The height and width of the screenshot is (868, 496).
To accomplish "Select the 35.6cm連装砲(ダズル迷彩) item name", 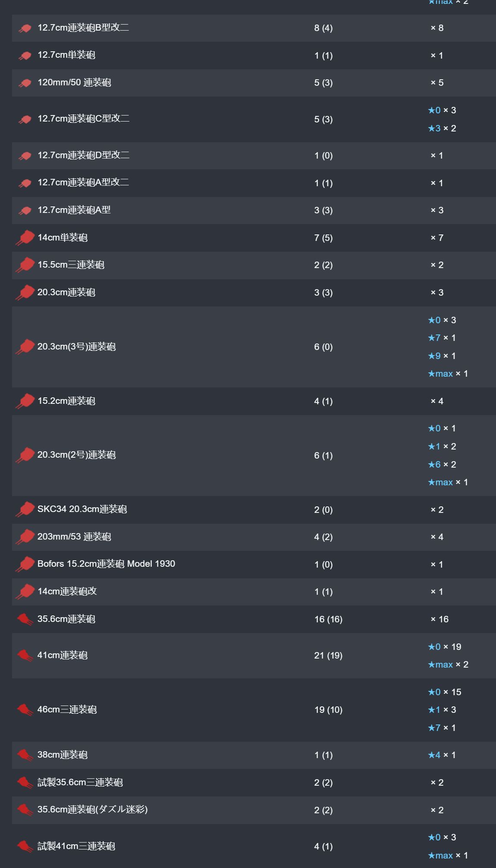I will tap(93, 809).
